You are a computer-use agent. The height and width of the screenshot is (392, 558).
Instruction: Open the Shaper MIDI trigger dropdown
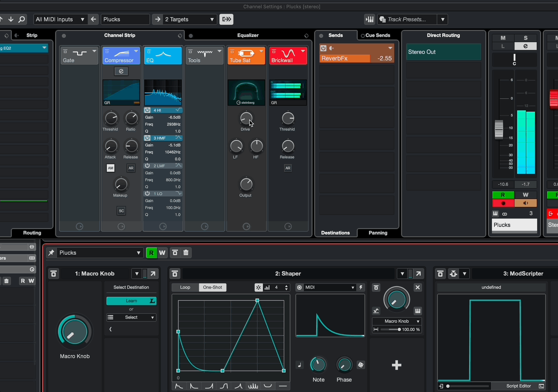click(329, 287)
